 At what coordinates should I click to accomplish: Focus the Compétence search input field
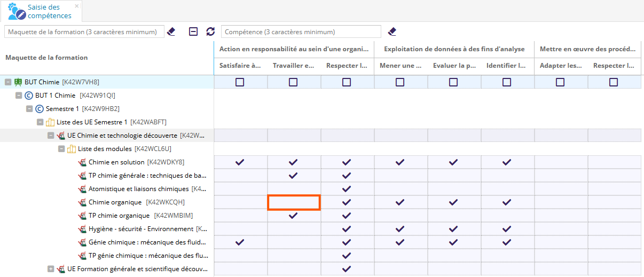[301, 32]
